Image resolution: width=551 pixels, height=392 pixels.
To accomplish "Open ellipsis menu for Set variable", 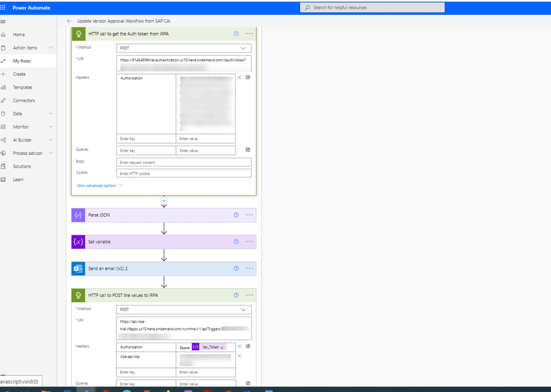I will (250, 241).
